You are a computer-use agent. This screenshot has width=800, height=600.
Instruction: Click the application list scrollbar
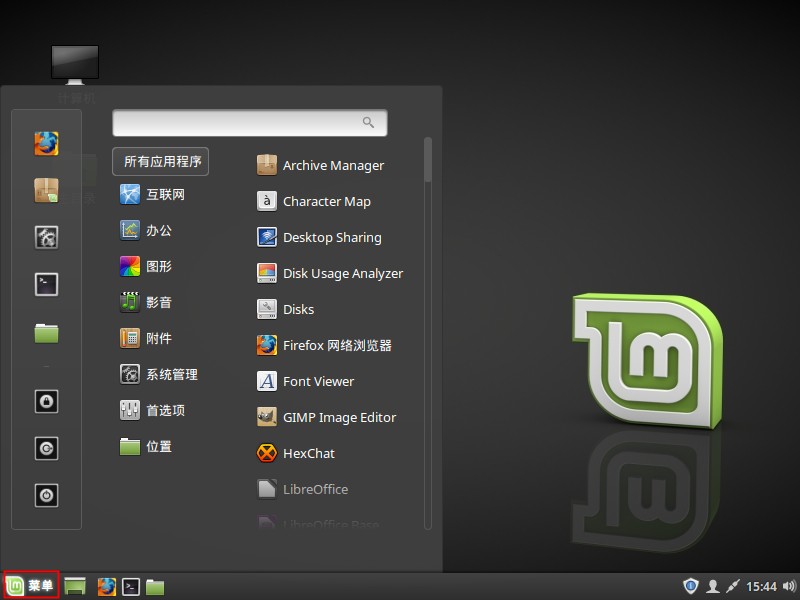(428, 162)
